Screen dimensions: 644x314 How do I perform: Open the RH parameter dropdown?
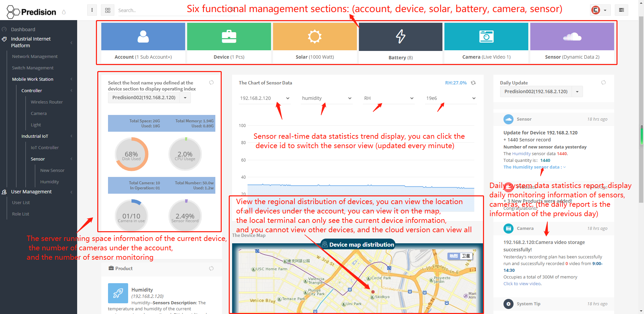click(x=389, y=98)
